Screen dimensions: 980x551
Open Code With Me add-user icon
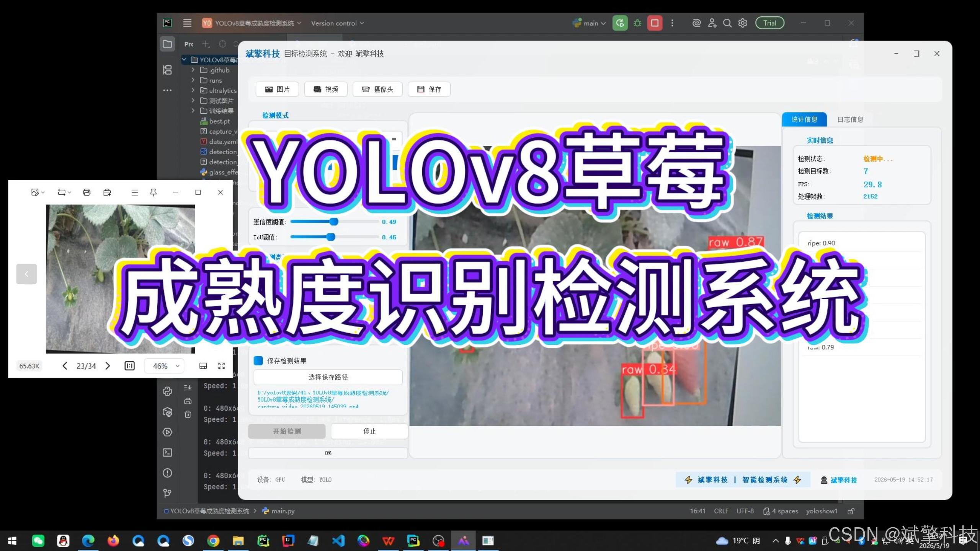(x=712, y=23)
